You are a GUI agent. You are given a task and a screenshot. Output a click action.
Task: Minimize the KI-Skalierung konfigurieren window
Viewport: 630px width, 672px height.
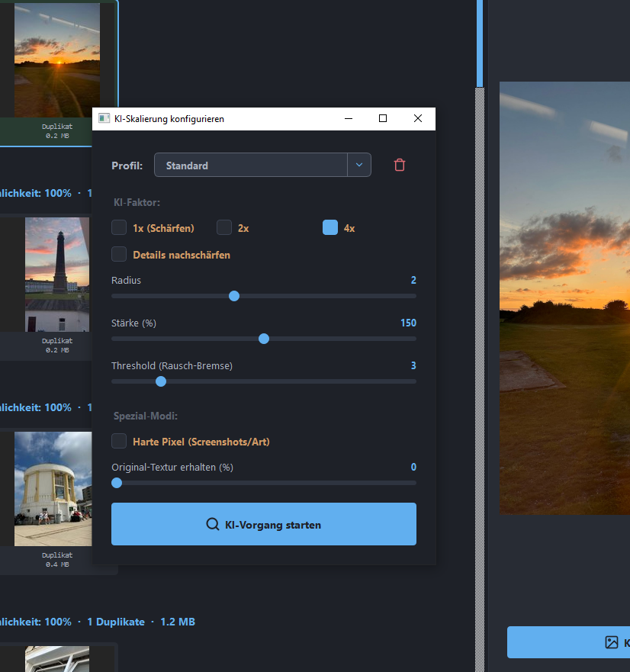tap(349, 118)
